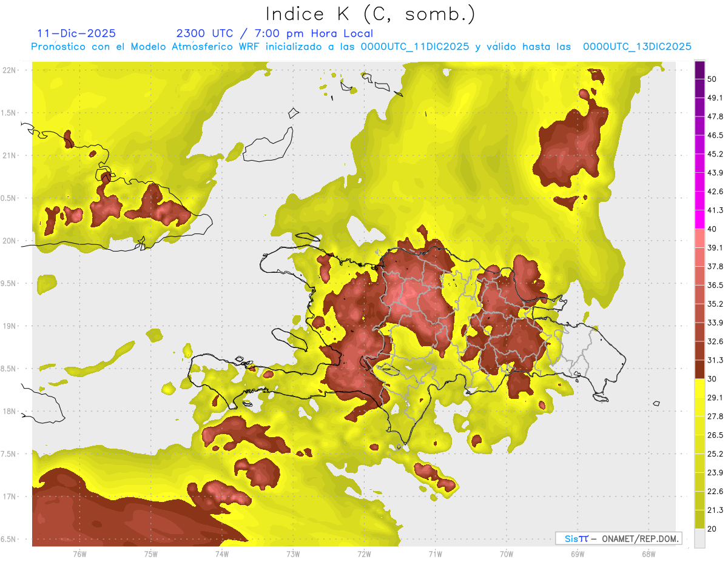Image resolution: width=728 pixels, height=562 pixels.
Task: Click the '45.2' value on the color scale
Action: tap(715, 154)
